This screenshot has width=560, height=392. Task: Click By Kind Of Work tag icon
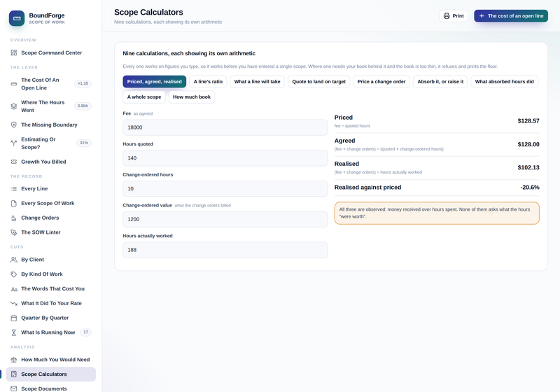click(x=13, y=274)
